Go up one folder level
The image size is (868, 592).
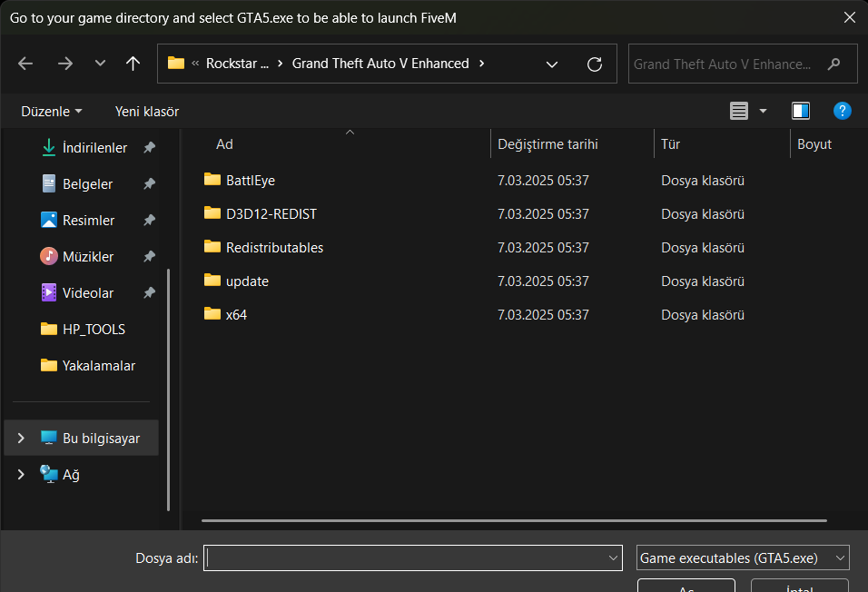[133, 64]
